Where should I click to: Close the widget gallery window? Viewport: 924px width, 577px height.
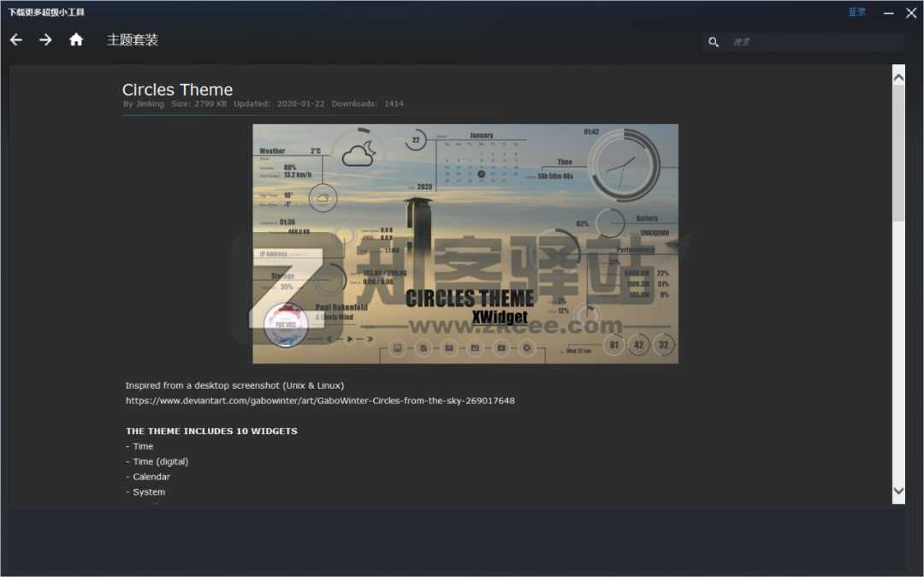tap(911, 13)
